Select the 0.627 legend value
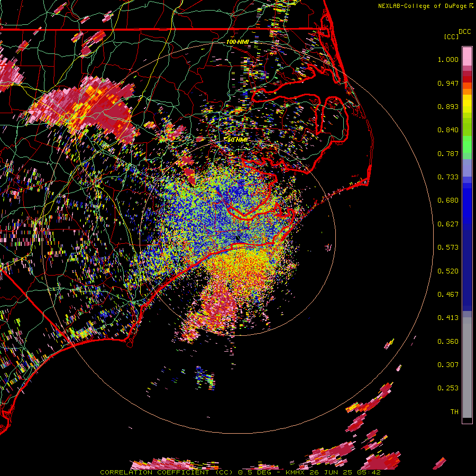 (448, 224)
